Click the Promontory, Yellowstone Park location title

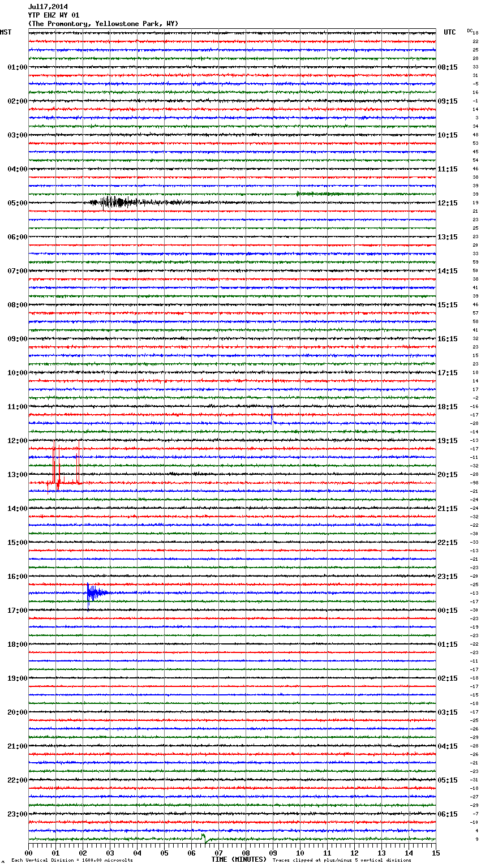103,24
